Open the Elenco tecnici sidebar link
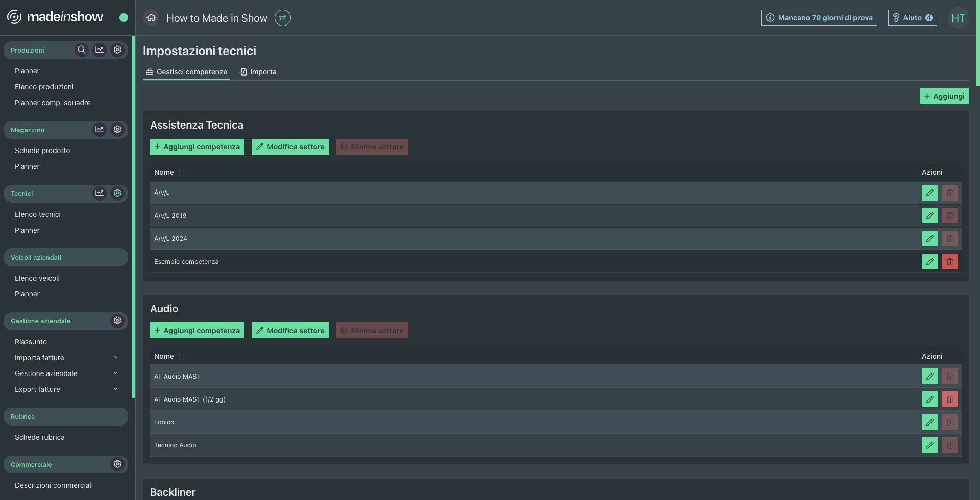The width and height of the screenshot is (980, 500). [38, 214]
